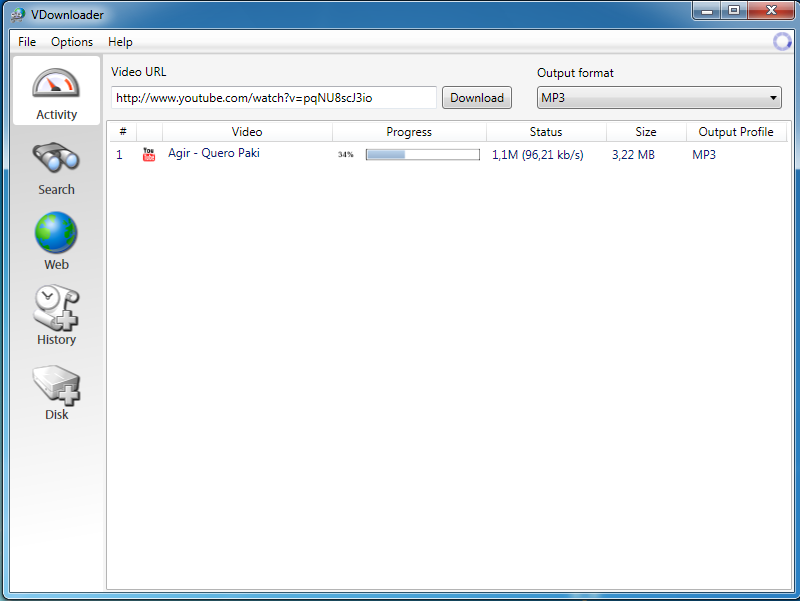The height and width of the screenshot is (601, 800).
Task: Close the VDownloader window
Action: tap(771, 10)
